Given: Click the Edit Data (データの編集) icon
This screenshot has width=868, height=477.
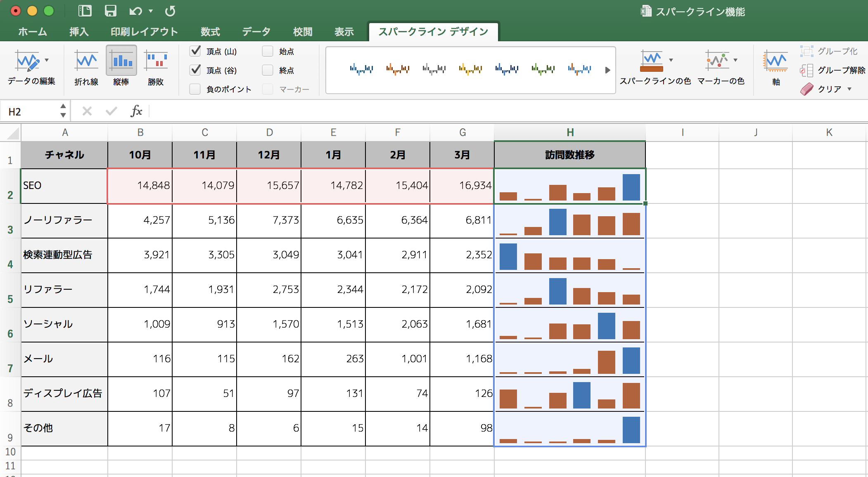Looking at the screenshot, I should [x=27, y=61].
